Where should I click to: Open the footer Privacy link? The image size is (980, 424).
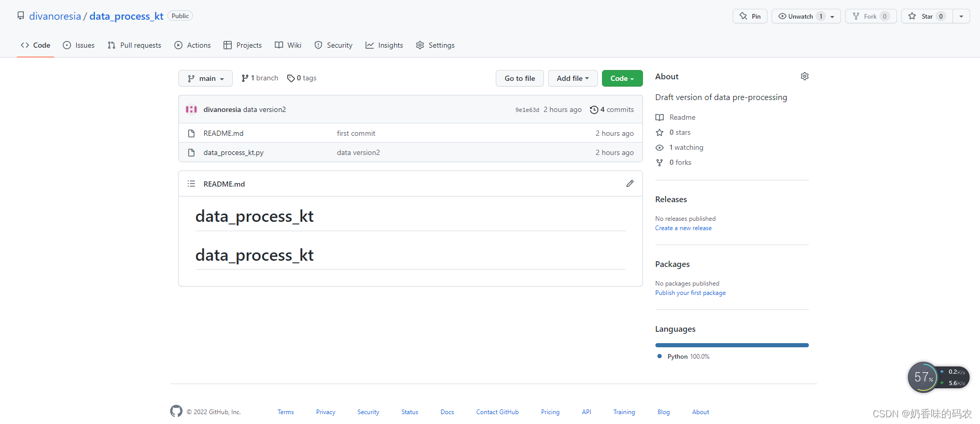(326, 412)
